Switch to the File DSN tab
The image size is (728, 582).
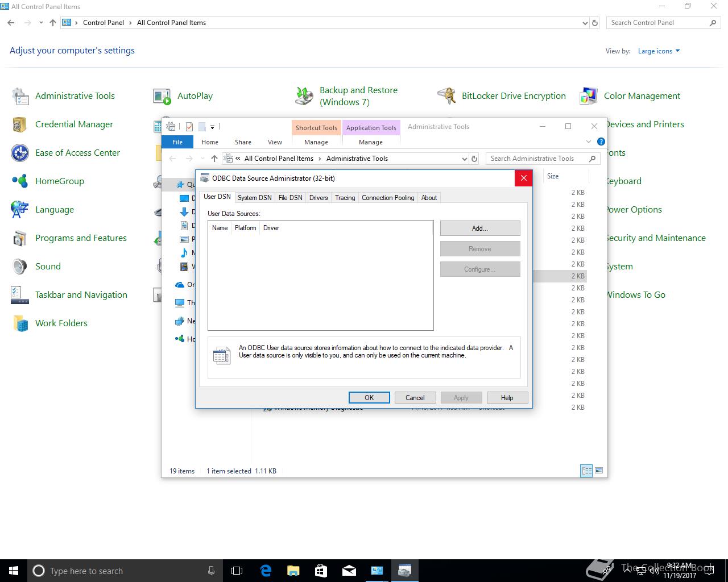pos(290,198)
